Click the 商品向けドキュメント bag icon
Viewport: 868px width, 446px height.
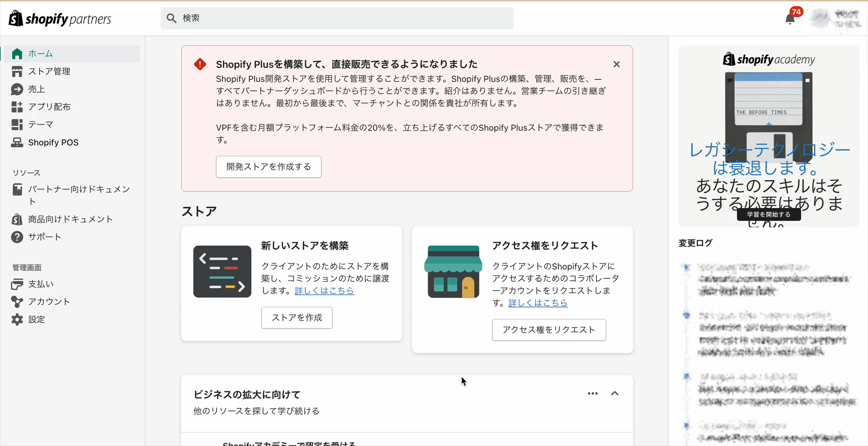pyautogui.click(x=17, y=219)
